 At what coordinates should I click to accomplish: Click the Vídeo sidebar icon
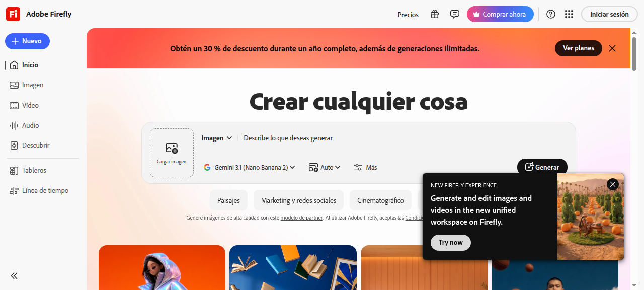14,105
